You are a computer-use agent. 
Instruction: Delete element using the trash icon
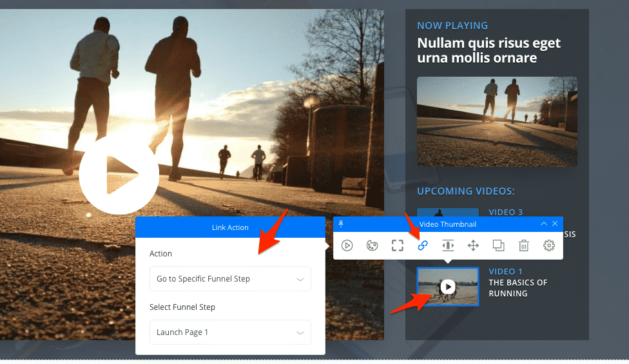524,245
